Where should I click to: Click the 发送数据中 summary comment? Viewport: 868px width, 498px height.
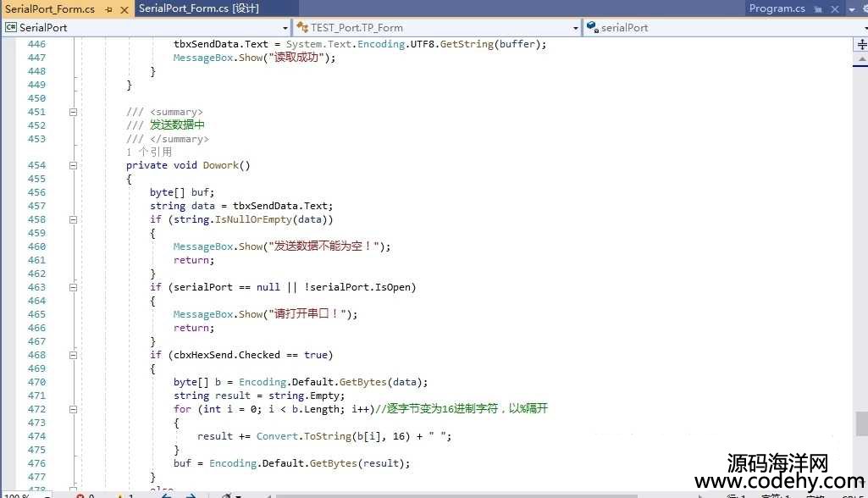[x=177, y=125]
